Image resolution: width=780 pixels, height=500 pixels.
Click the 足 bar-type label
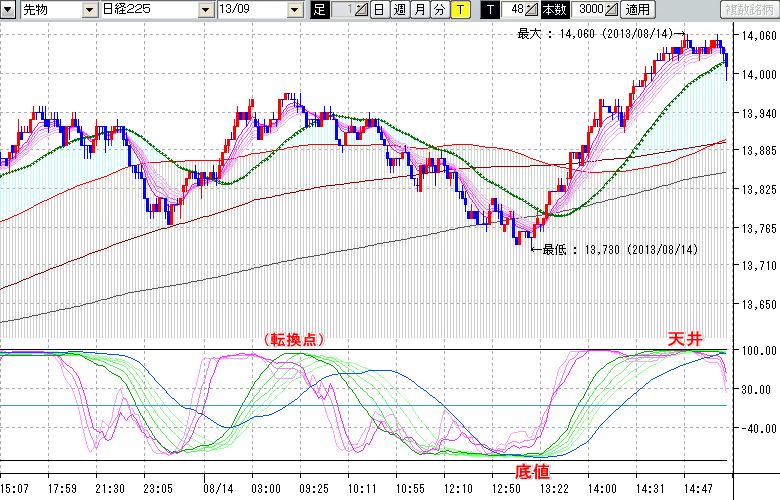(x=320, y=10)
